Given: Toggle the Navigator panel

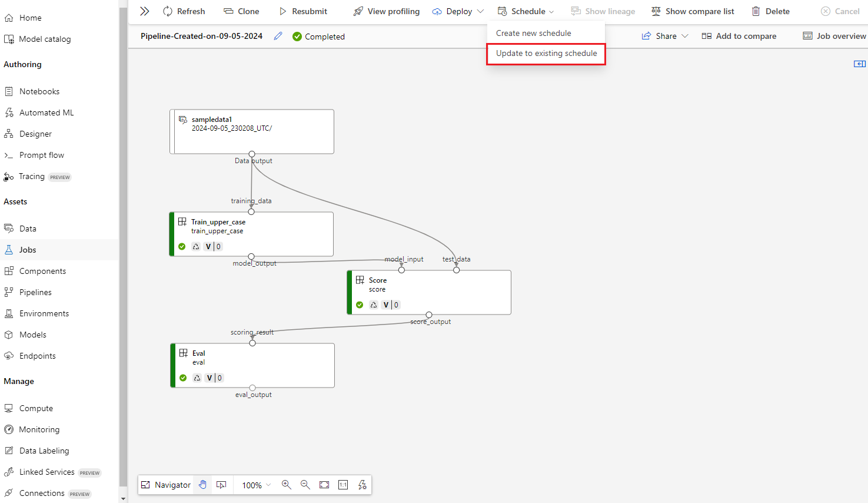Looking at the screenshot, I should (x=166, y=485).
